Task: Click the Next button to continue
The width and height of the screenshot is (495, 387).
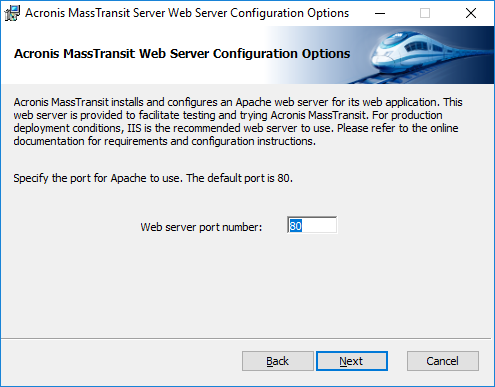Action: (x=352, y=361)
